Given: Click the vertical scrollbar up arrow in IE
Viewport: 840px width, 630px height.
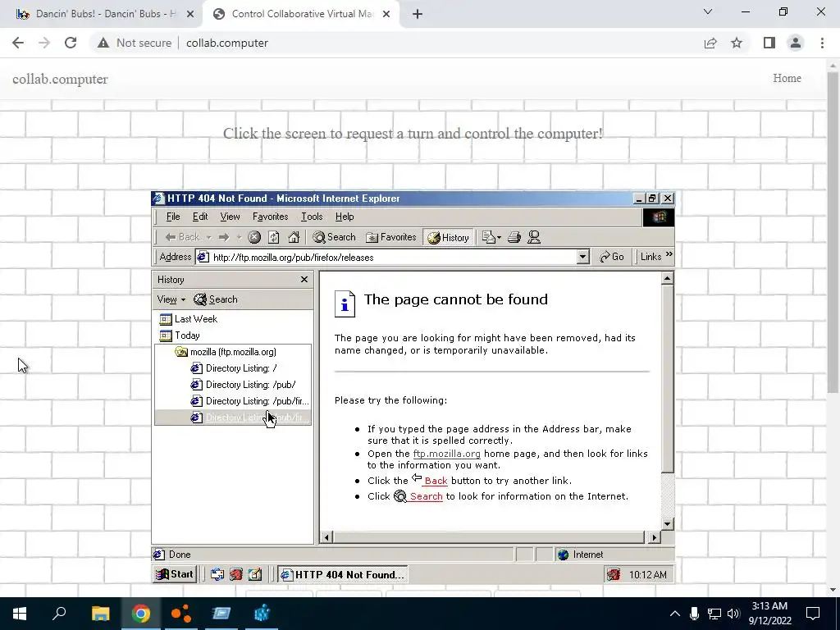Looking at the screenshot, I should 667,278.
